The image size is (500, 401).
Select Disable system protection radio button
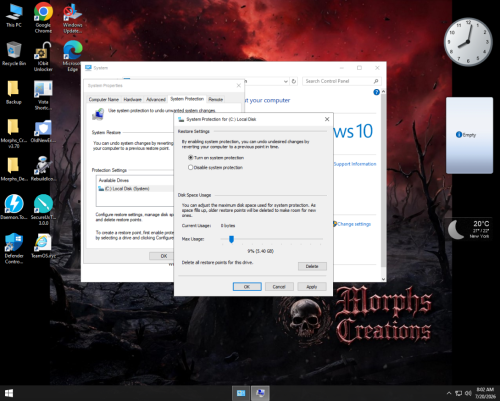[x=190, y=167]
